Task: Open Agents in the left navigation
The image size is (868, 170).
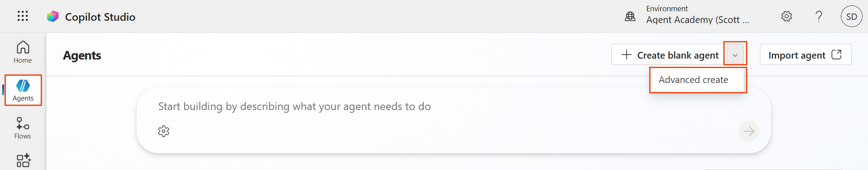Action: [23, 90]
